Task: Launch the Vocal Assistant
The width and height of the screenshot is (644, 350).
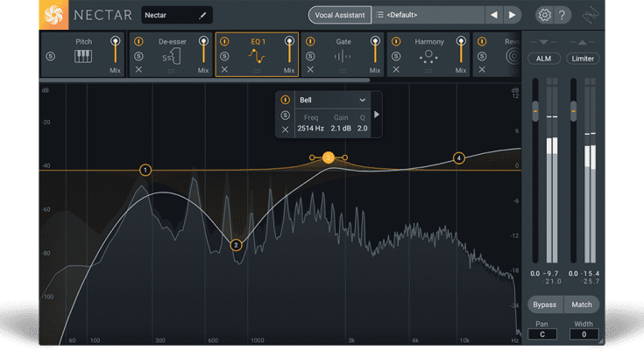Action: coord(337,16)
